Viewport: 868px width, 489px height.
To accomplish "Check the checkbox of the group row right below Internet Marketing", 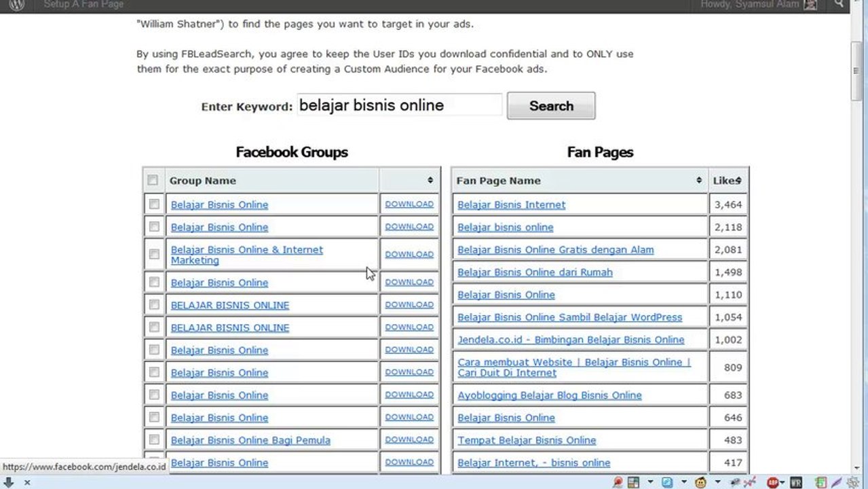I will click(x=154, y=282).
